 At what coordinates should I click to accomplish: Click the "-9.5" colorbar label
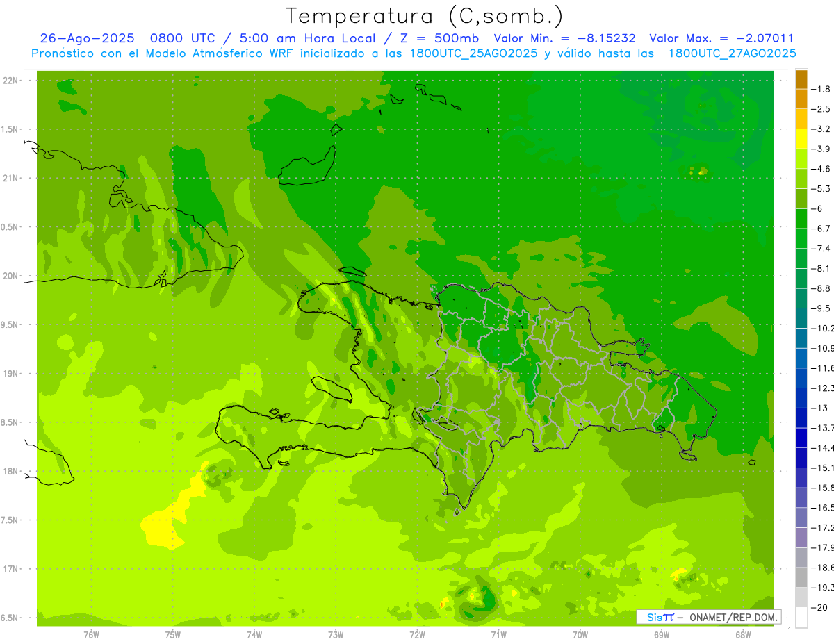821,308
